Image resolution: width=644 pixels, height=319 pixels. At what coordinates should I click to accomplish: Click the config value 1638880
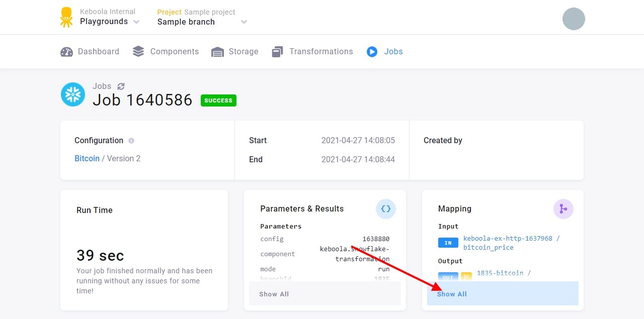[376, 239]
